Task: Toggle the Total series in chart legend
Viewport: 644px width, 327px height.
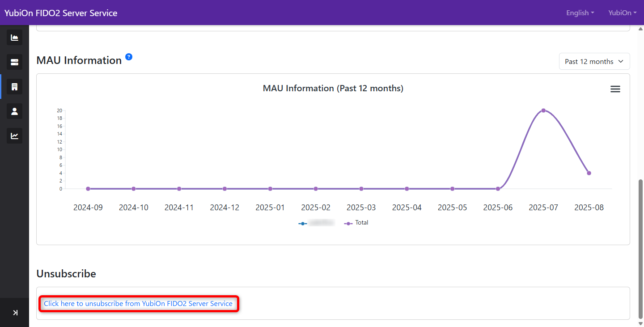Action: point(356,223)
